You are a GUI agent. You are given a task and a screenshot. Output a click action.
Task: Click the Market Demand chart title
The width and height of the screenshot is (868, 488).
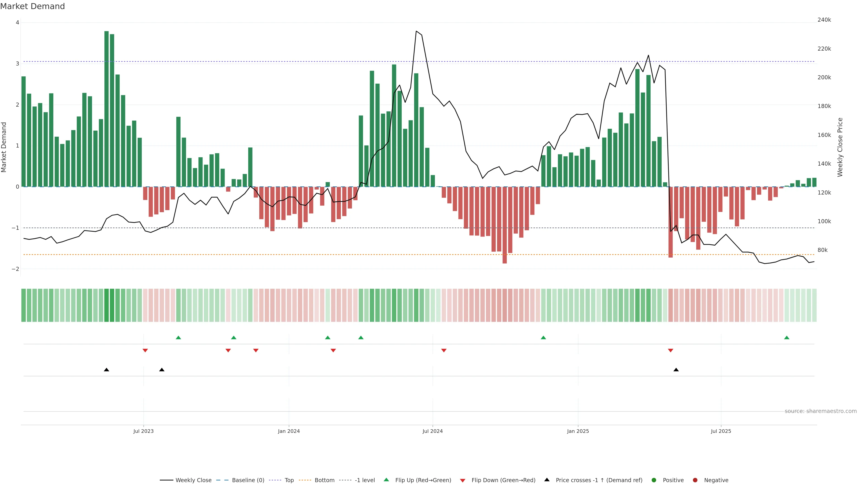pyautogui.click(x=32, y=6)
